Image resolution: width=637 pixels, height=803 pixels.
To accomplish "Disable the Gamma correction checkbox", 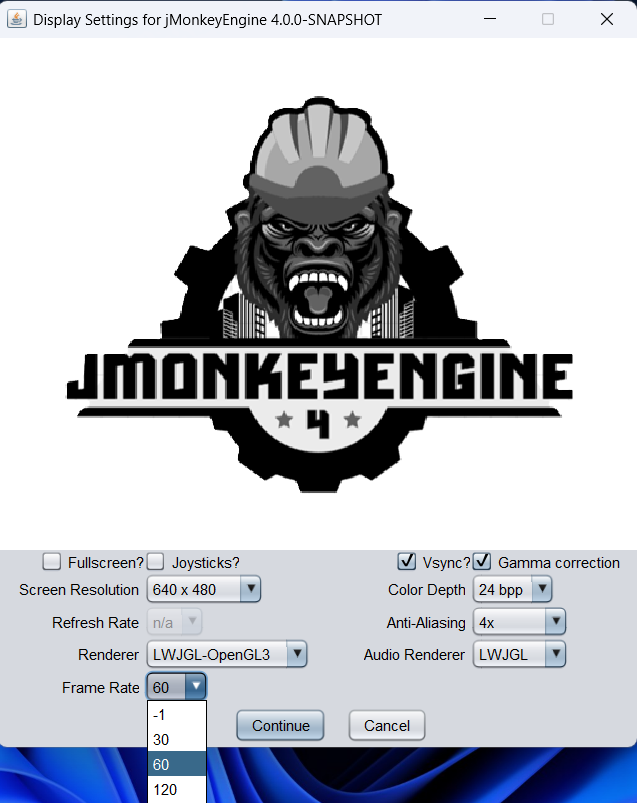I will pyautogui.click(x=482, y=561).
